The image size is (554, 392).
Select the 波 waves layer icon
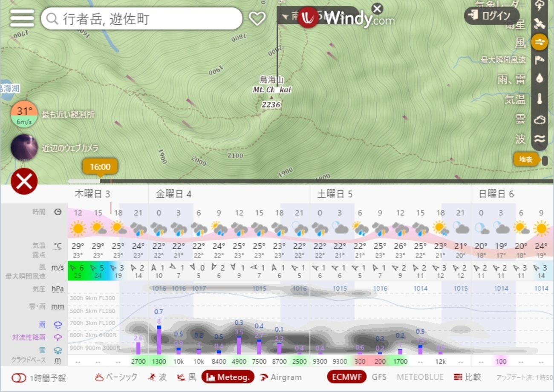pos(540,139)
